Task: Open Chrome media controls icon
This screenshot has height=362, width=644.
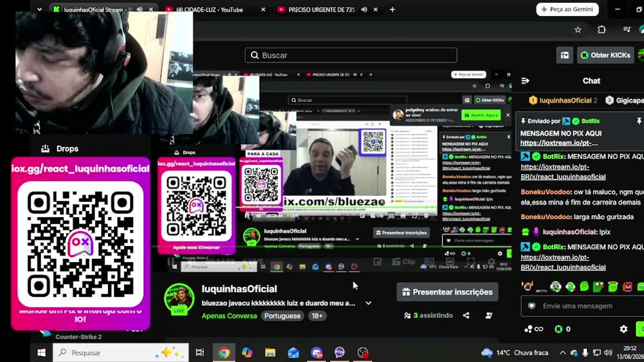Action: point(627,30)
